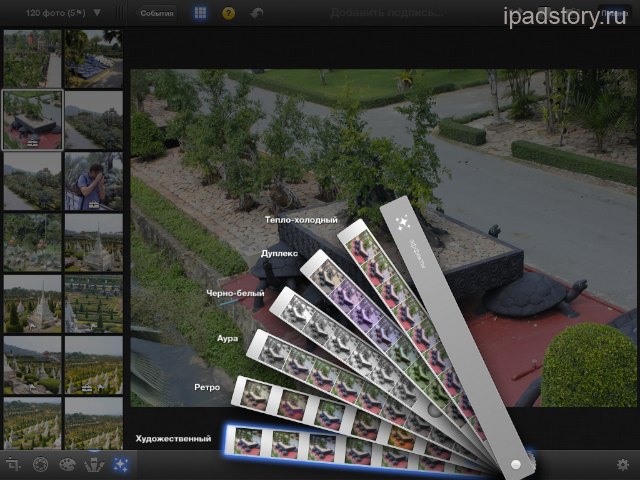Select the man photographing thumbnail
Viewport: 640px width, 480px height.
point(93,181)
